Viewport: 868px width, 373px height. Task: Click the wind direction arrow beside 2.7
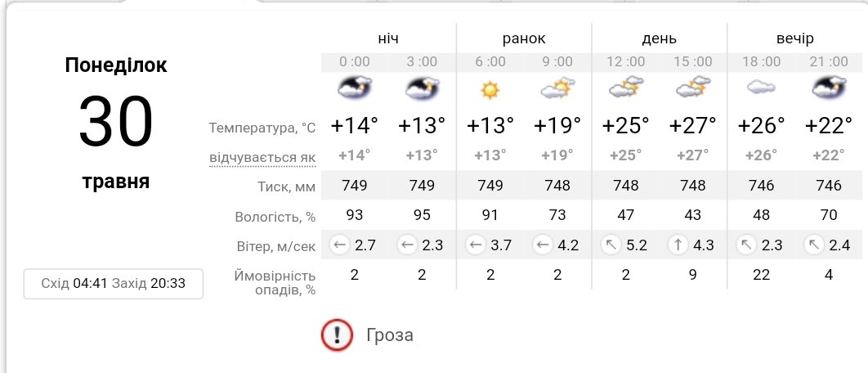[338, 245]
